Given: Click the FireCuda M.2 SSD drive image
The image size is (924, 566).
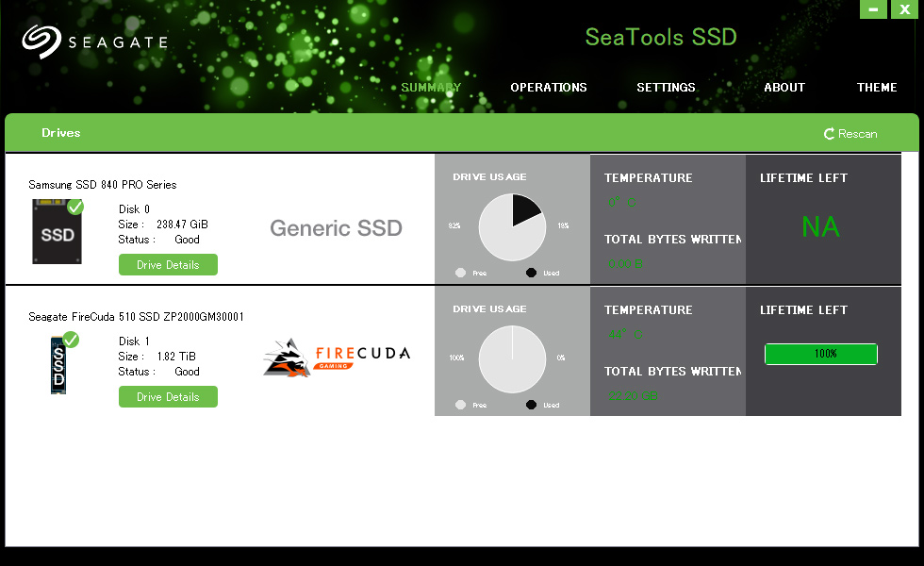Looking at the screenshot, I should pyautogui.click(x=58, y=365).
